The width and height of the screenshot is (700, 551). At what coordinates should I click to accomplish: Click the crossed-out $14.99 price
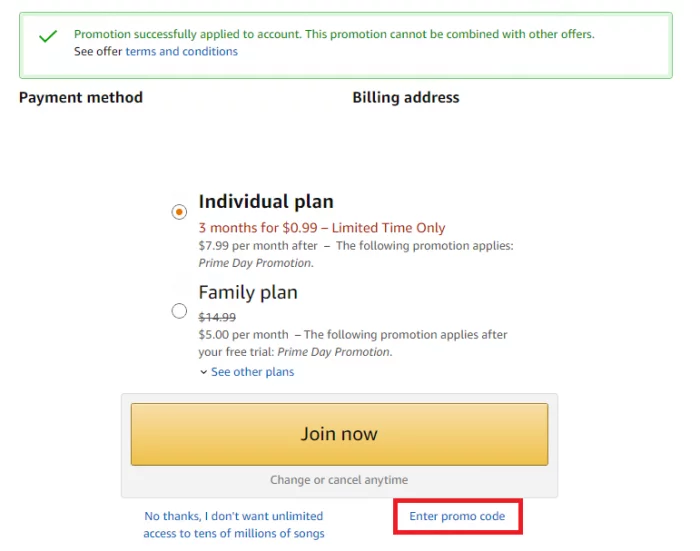218,317
